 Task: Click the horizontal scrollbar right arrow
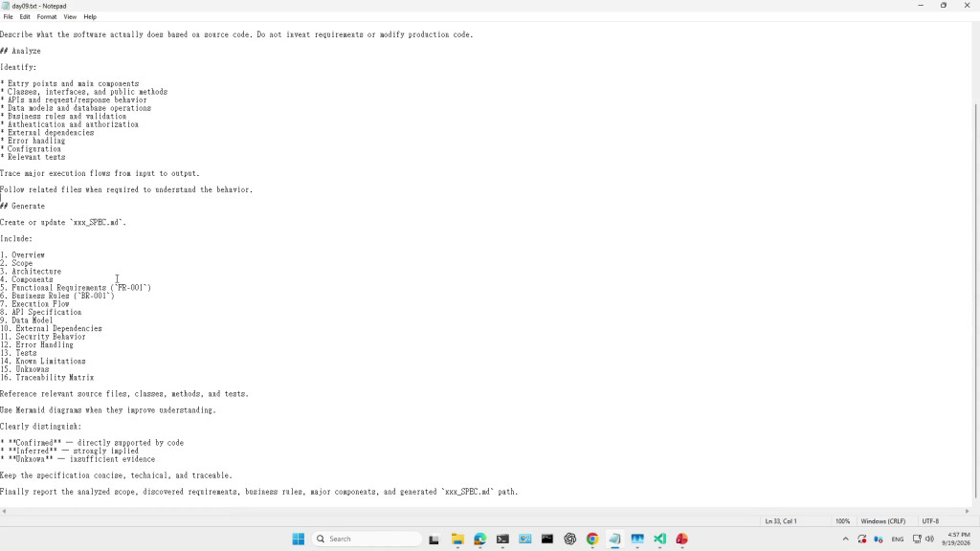[x=967, y=511]
